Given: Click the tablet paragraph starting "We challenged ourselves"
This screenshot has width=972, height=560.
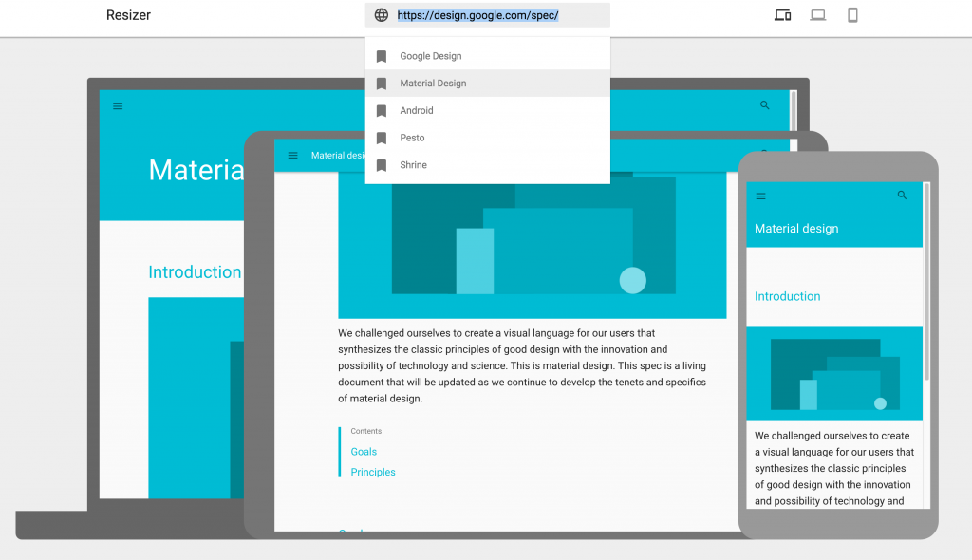Looking at the screenshot, I should click(522, 365).
